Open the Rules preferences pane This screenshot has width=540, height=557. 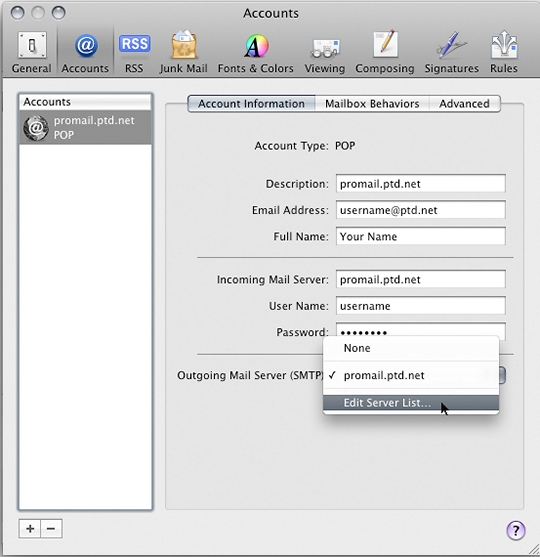click(504, 52)
